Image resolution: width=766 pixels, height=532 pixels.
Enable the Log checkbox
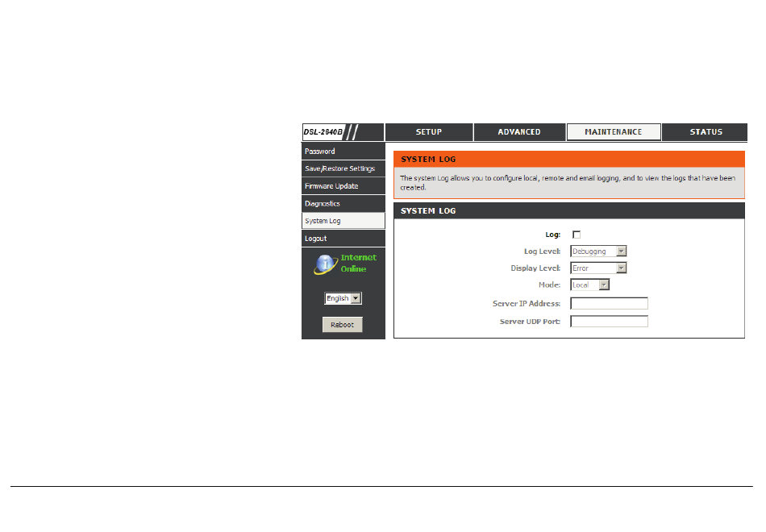point(577,235)
